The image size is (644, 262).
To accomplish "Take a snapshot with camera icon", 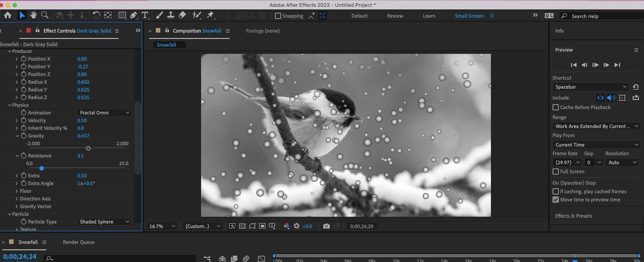I will tap(327, 226).
